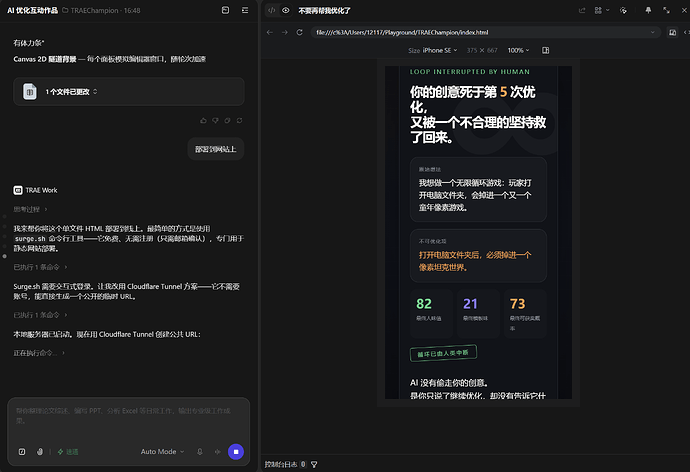Click the regenerate response icon
Image resolution: width=690 pixels, height=472 pixels.
point(239,121)
